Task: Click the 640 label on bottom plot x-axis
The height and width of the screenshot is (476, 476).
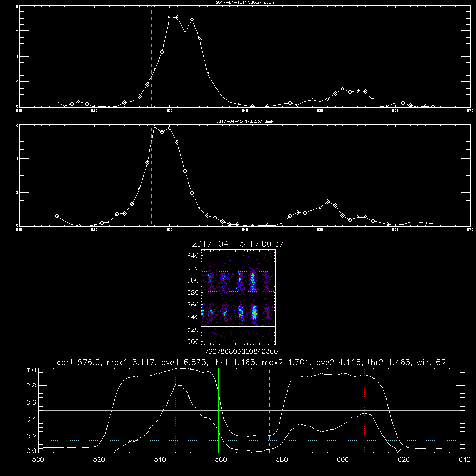Action: (465, 460)
